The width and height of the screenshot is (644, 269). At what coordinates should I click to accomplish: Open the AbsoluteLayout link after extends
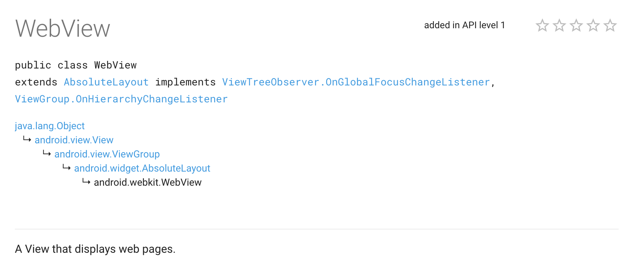[106, 82]
